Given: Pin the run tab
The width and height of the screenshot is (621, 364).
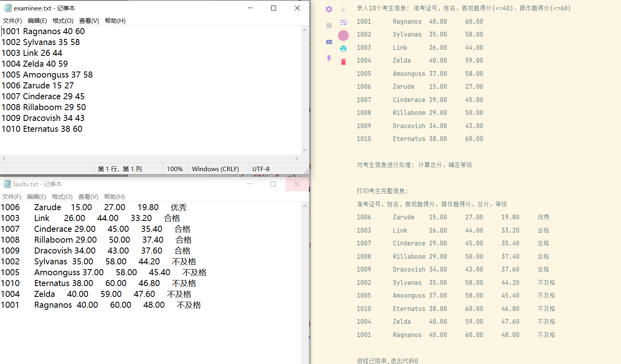Looking at the screenshot, I should coord(329,59).
